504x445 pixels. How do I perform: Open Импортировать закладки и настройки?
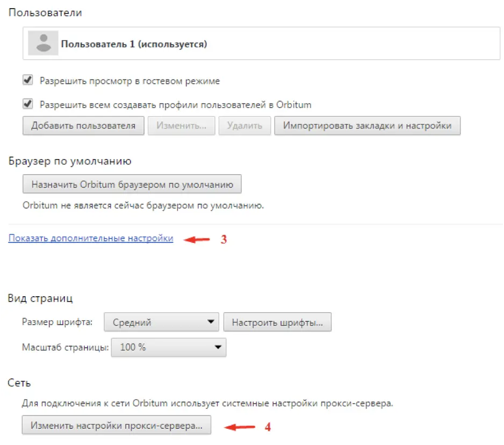368,125
